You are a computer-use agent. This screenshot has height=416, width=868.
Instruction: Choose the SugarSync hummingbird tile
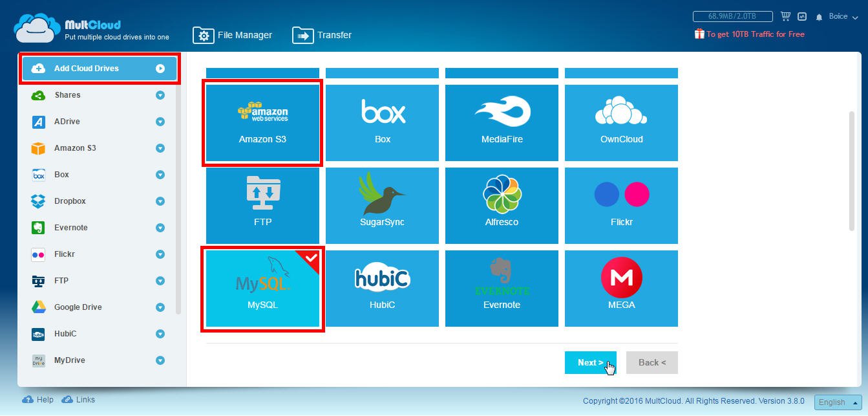382,205
